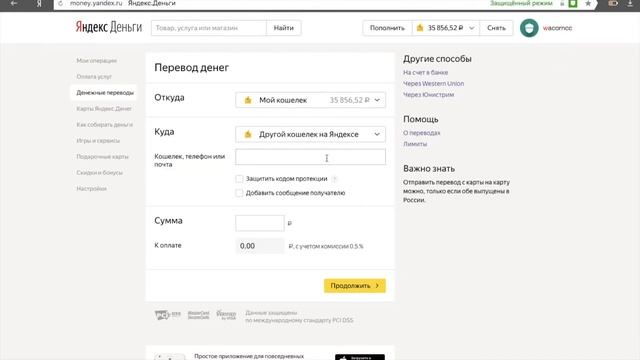This screenshot has height=360, width=640.
Task: Focus the 'Сумма' amount field
Action: click(x=260, y=223)
